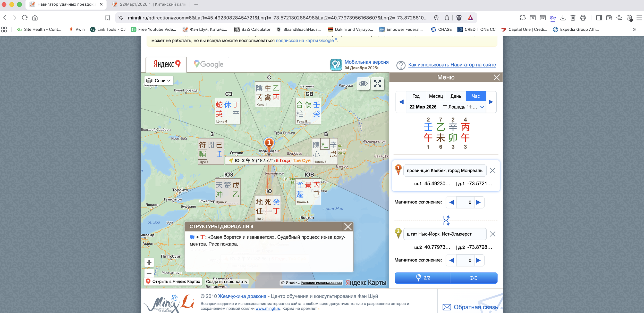Select the День period tab
The image size is (644, 313).
coord(455,96)
